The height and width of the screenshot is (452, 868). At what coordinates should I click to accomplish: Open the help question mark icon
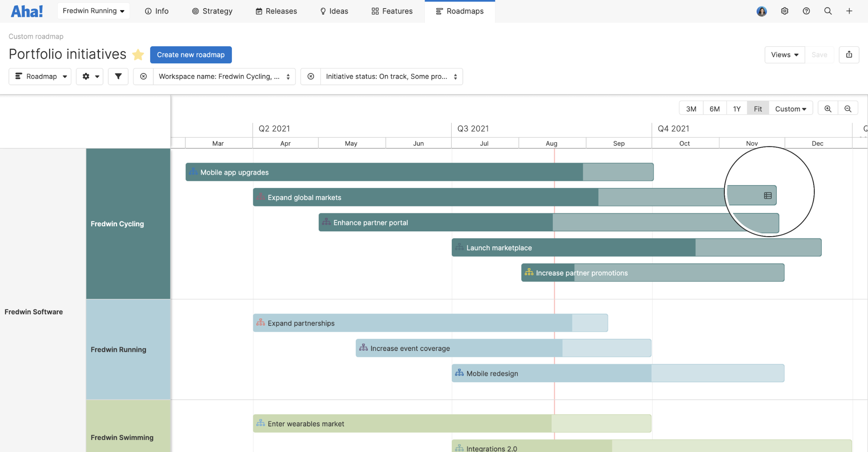tap(806, 11)
